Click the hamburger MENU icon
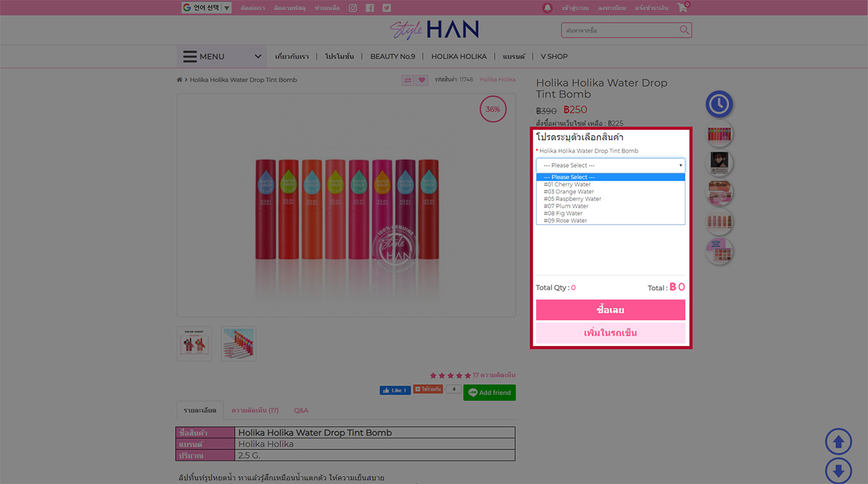This screenshot has height=484, width=868. click(190, 56)
